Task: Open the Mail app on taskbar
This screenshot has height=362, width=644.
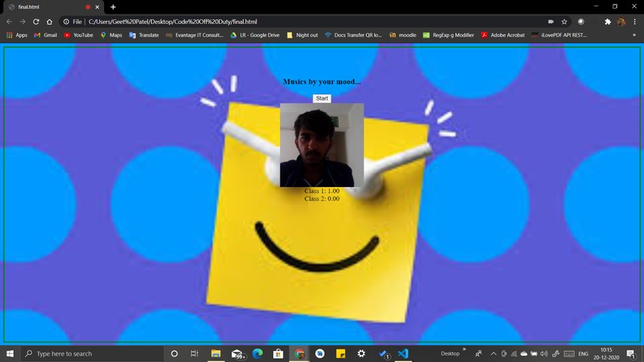Action: tap(237, 354)
